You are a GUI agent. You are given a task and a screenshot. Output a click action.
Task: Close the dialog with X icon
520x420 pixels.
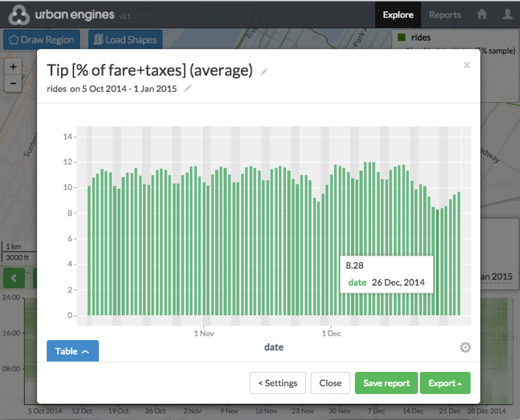pyautogui.click(x=467, y=65)
